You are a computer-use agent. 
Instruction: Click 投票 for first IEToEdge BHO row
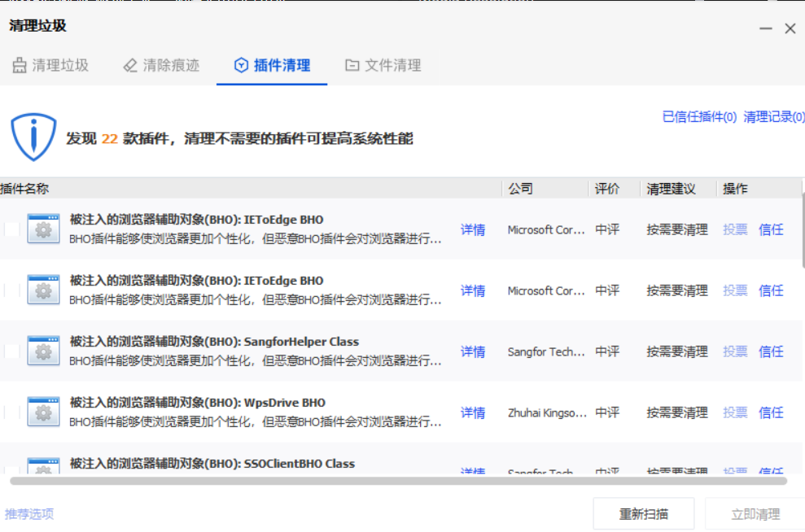pos(735,229)
